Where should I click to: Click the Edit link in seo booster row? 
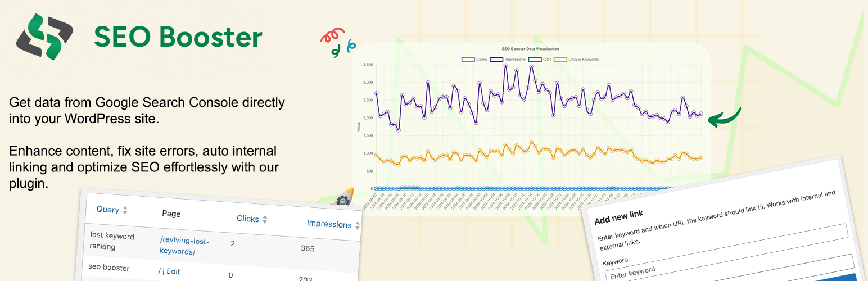coord(173,271)
